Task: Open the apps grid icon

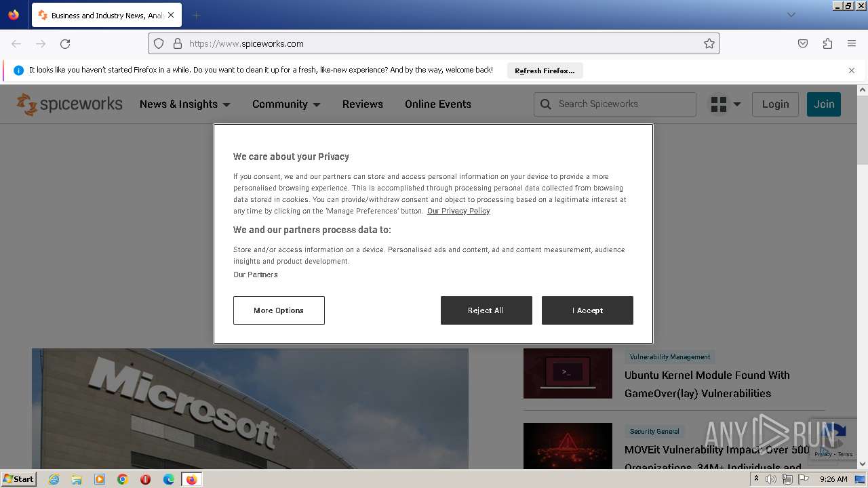Action: coord(718,104)
